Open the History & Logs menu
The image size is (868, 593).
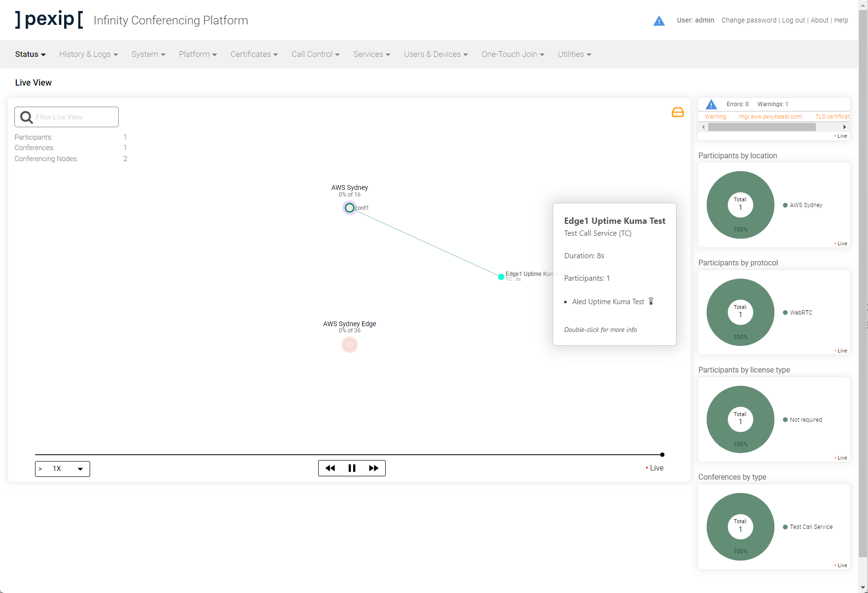point(89,55)
